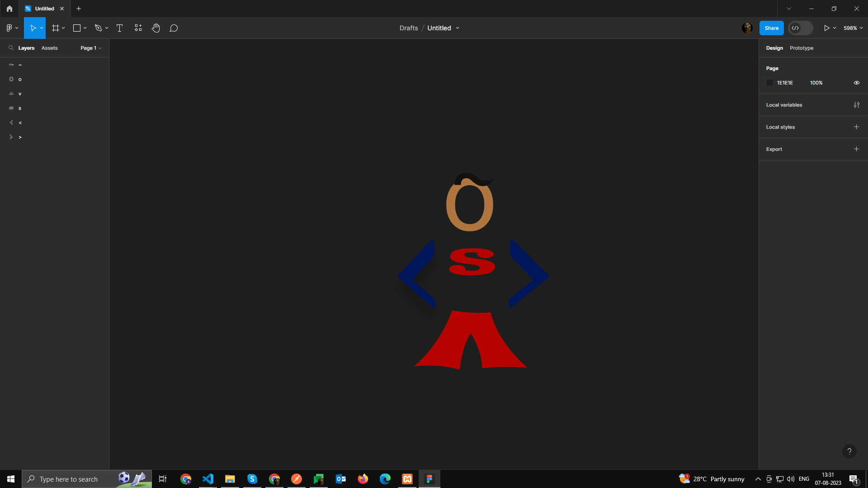Select the Pen tool
The width and height of the screenshot is (868, 488).
click(99, 28)
